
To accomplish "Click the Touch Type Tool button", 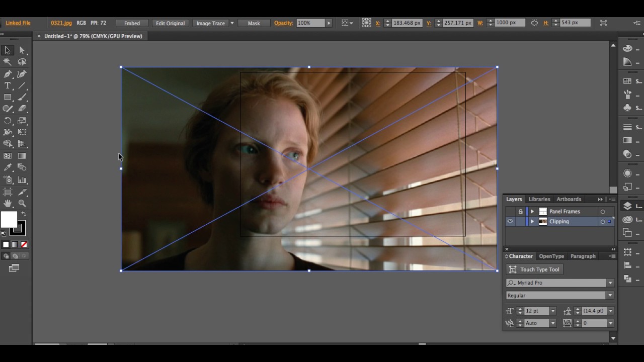I will point(534,269).
